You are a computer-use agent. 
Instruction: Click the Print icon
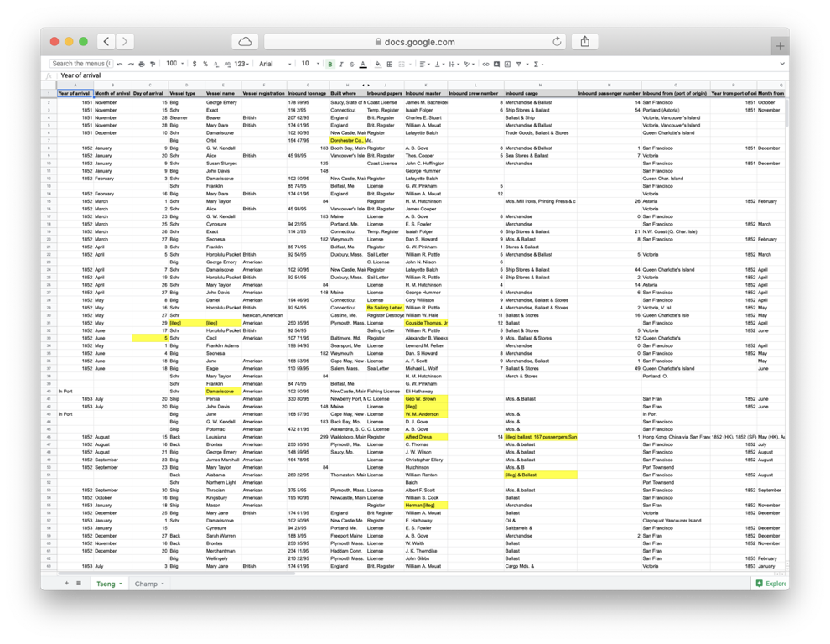pyautogui.click(x=142, y=64)
